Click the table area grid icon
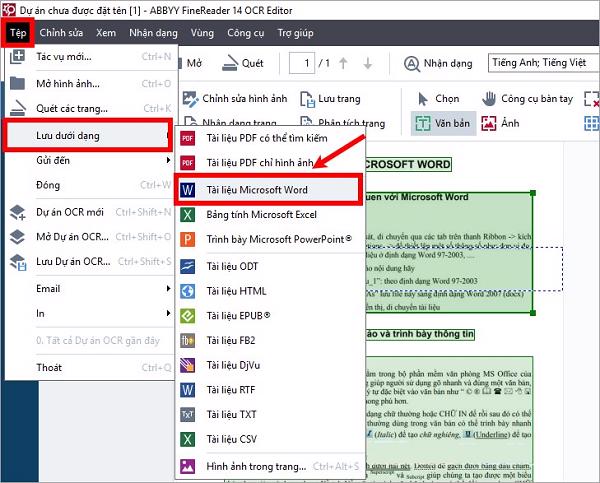 pyautogui.click(x=592, y=123)
